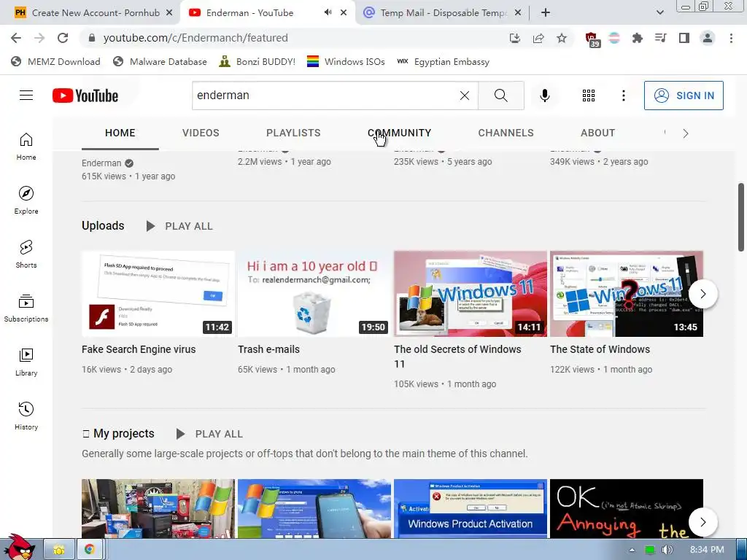Share this page from address bar
The image size is (747, 560).
pos(538,38)
